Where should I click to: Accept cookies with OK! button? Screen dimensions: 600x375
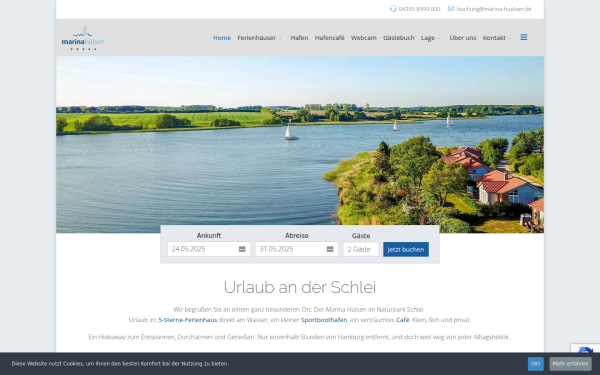click(x=535, y=364)
